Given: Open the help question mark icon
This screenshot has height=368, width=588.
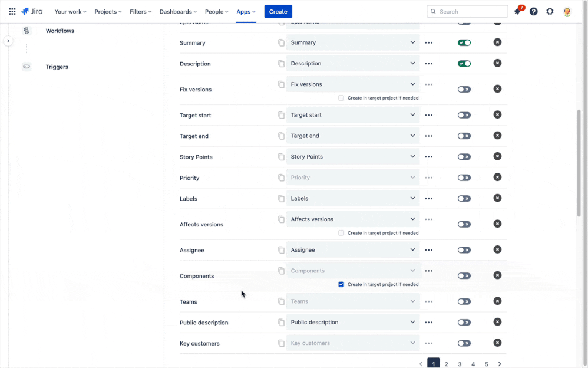Looking at the screenshot, I should 534,11.
